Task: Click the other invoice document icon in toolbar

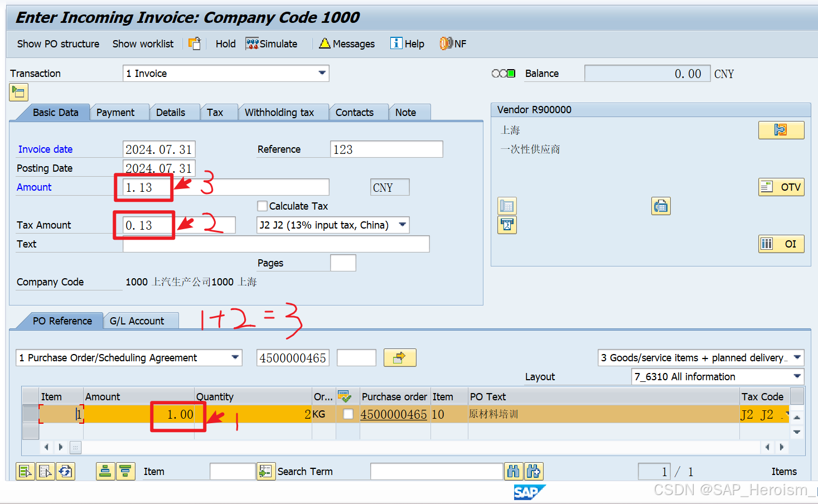Action: (x=195, y=43)
